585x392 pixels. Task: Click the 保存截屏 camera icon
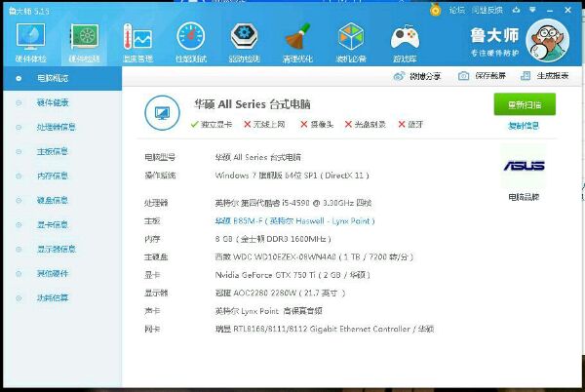coord(463,76)
